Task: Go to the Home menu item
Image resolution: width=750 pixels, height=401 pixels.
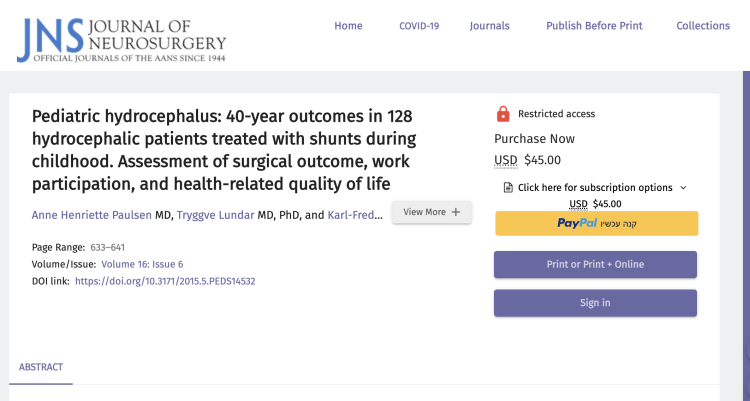Action: (x=348, y=26)
